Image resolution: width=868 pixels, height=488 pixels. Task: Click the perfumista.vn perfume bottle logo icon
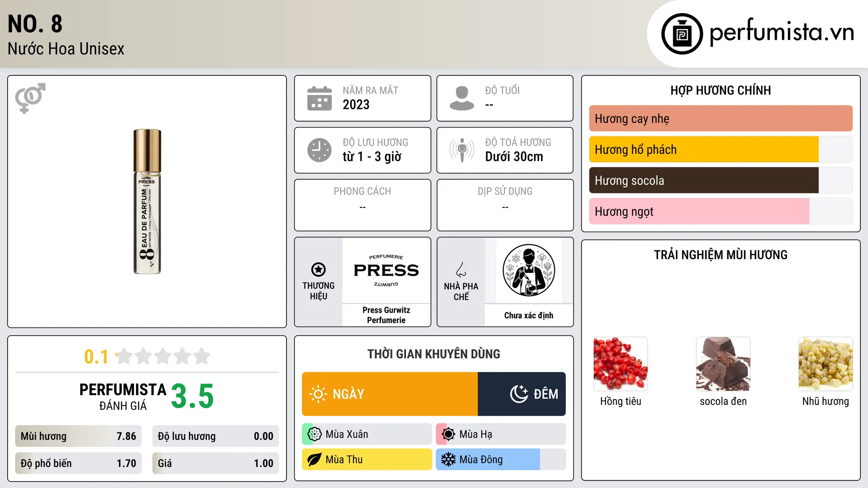tap(682, 33)
